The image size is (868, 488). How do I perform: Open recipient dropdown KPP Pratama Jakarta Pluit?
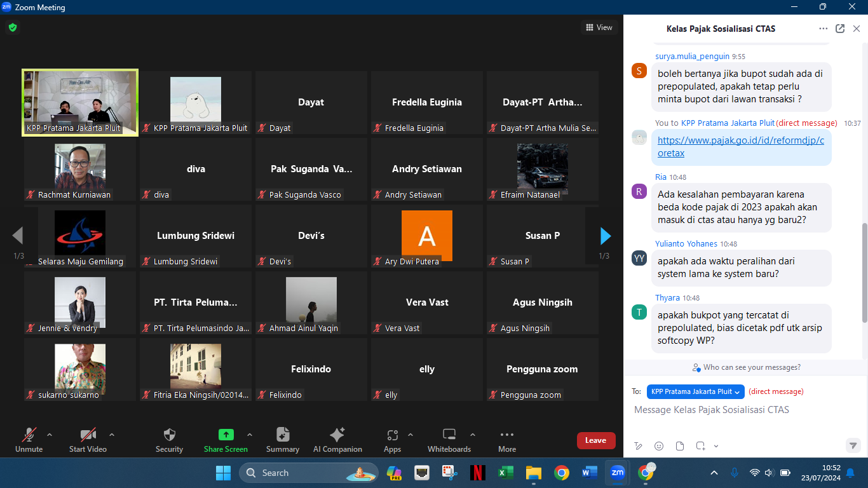tap(695, 391)
